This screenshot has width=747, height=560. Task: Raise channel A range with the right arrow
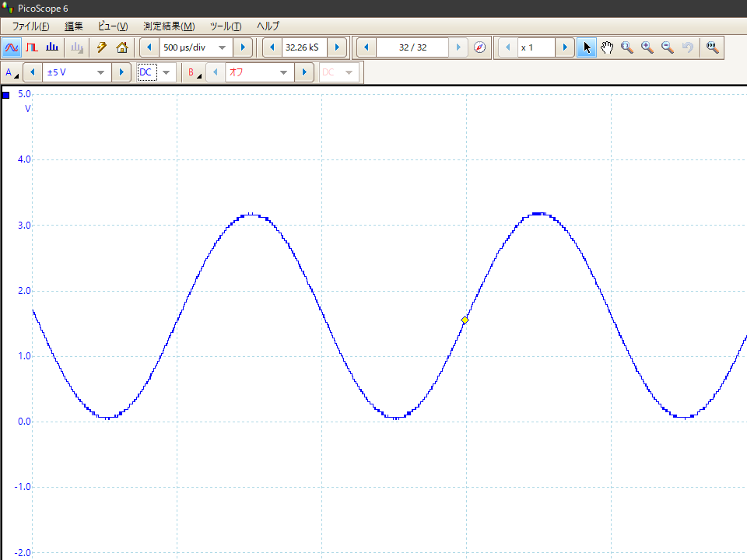point(121,72)
